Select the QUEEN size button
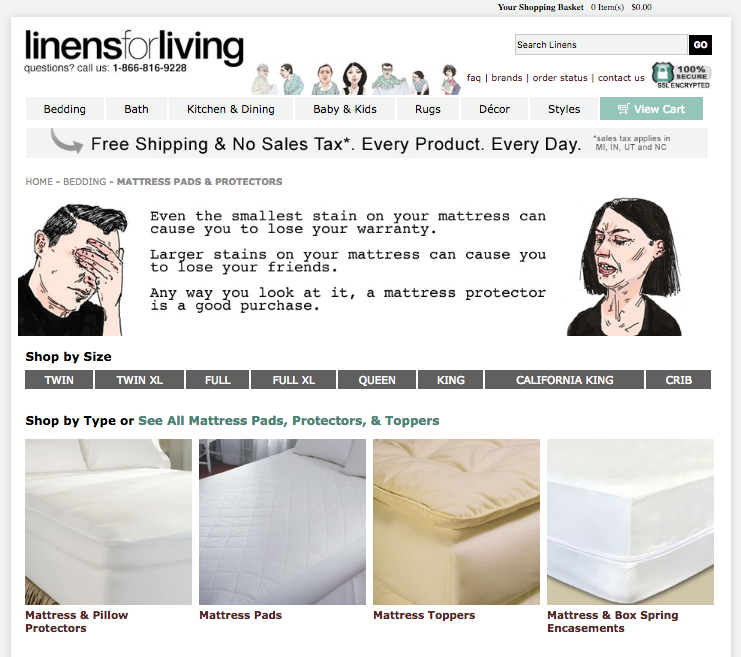Image resolution: width=741 pixels, height=657 pixels. coord(377,380)
